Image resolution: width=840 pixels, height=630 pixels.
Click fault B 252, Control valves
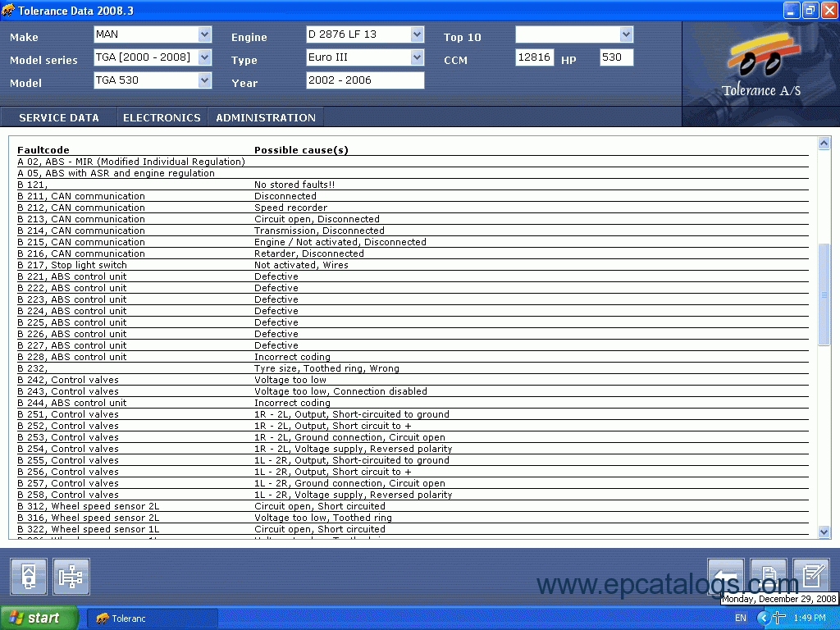[413, 427]
